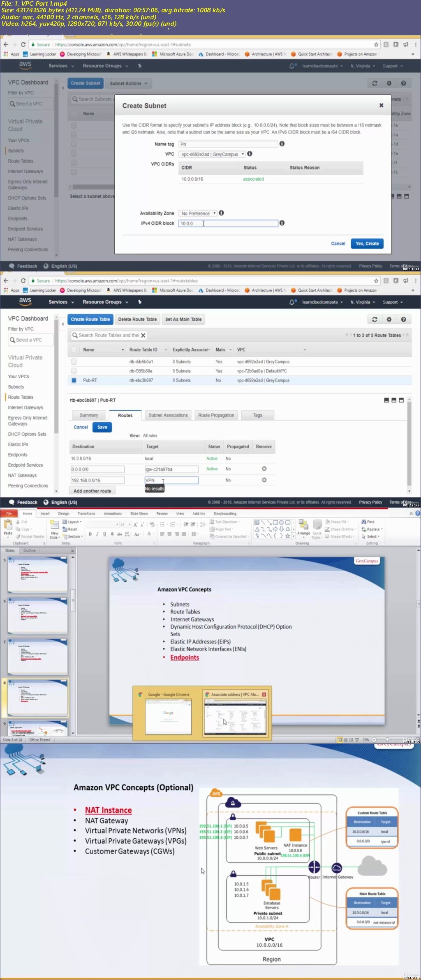Click IPv4 CIDR block input field

tap(228, 223)
